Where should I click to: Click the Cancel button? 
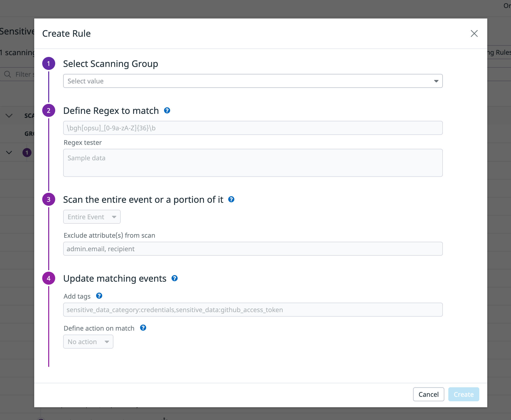(429, 394)
